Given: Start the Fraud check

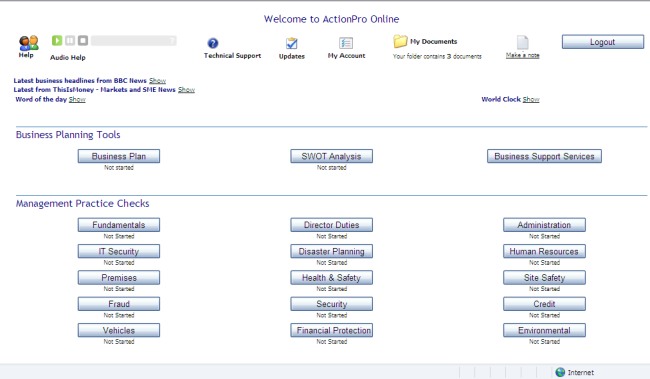Looking at the screenshot, I should point(119,304).
